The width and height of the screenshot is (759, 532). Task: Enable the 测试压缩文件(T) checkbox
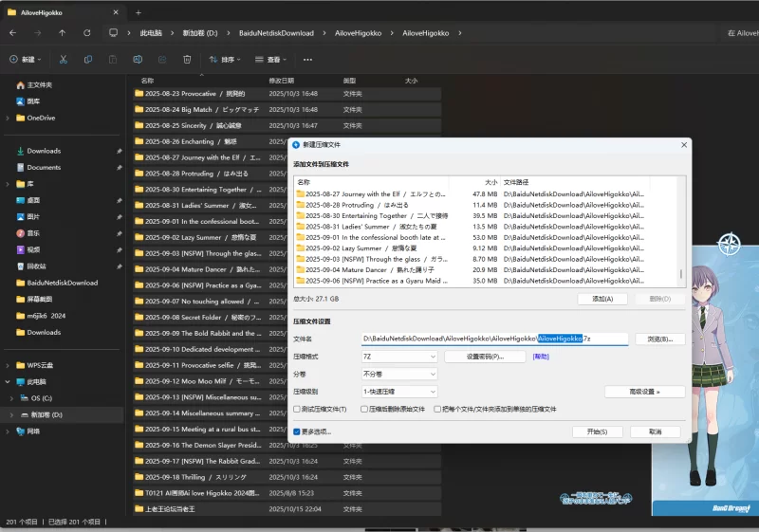(x=298, y=409)
